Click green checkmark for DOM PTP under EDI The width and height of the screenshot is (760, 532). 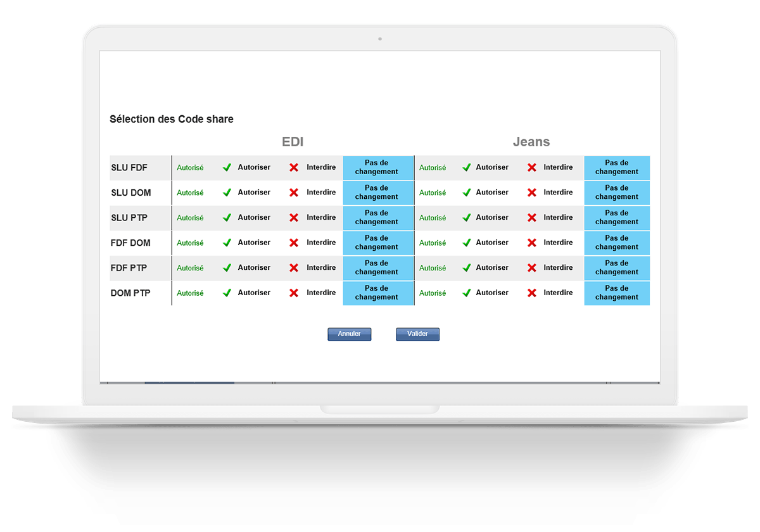(x=227, y=293)
